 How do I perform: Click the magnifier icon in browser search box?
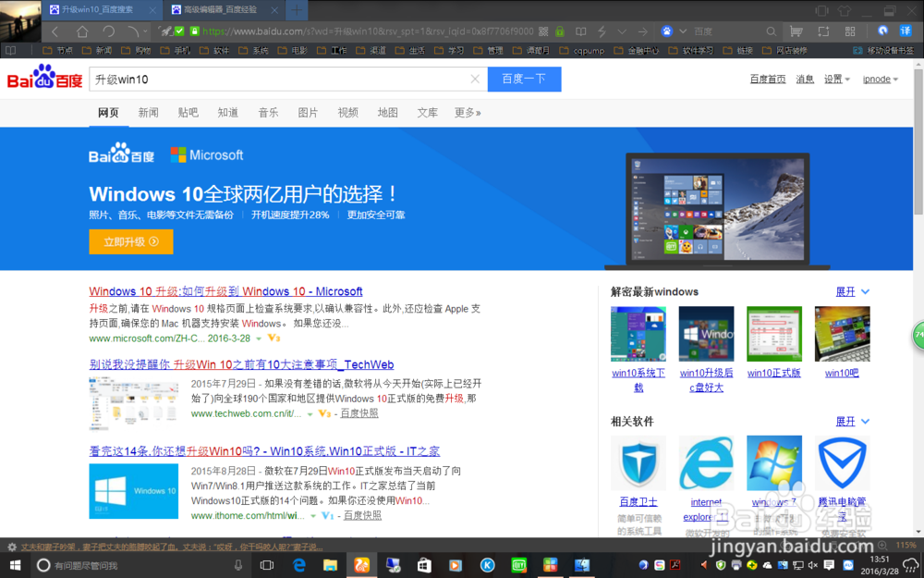pos(771,31)
